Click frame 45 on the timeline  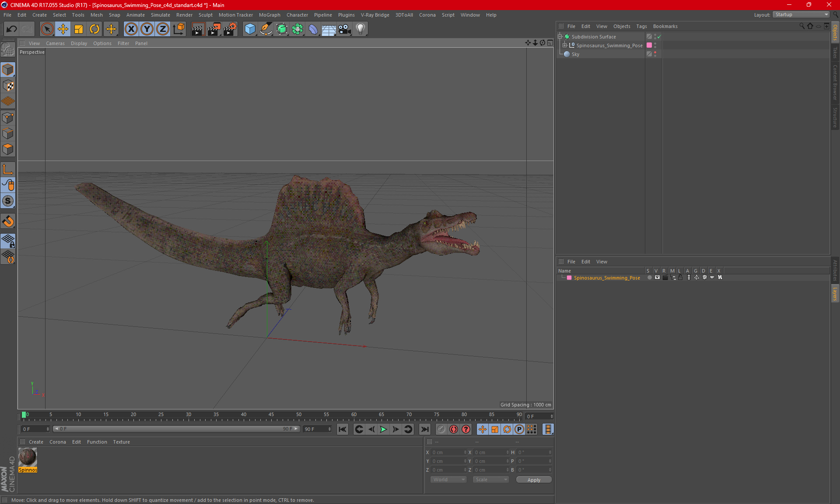[271, 415]
